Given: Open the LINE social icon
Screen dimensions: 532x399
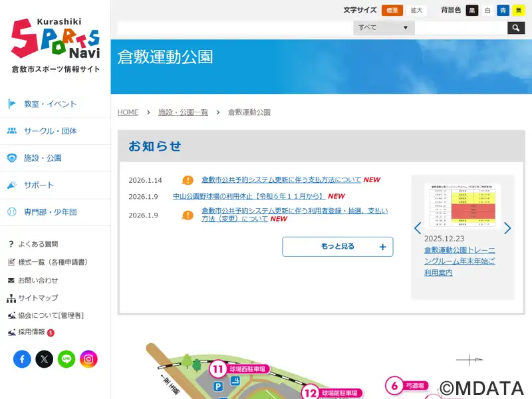Looking at the screenshot, I should click(66, 359).
